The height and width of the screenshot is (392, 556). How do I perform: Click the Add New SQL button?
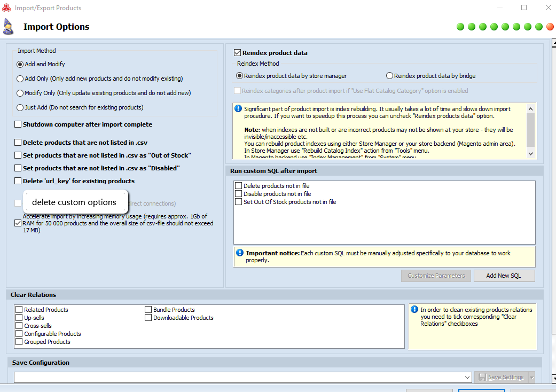pos(504,276)
